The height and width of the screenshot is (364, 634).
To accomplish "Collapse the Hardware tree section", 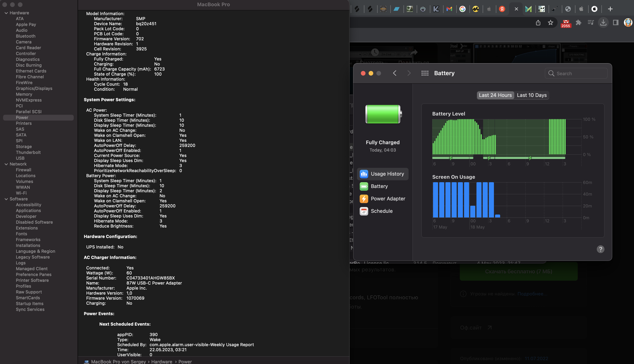I will point(6,13).
